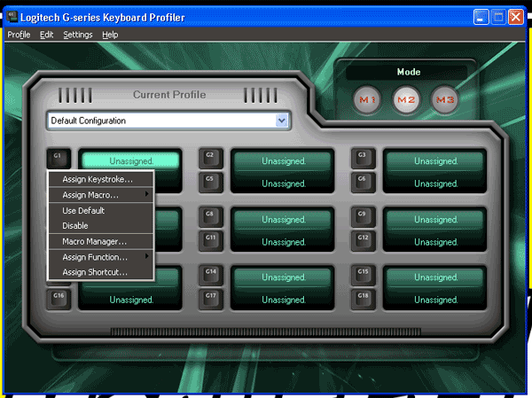532x398 pixels.
Task: Click the G5 Unassigned slot
Action: coord(284,183)
